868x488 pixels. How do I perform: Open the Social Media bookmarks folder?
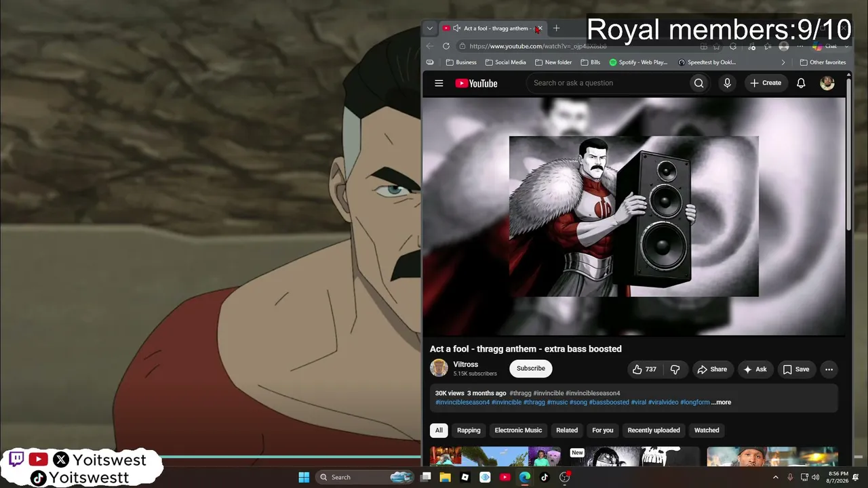[x=506, y=62]
